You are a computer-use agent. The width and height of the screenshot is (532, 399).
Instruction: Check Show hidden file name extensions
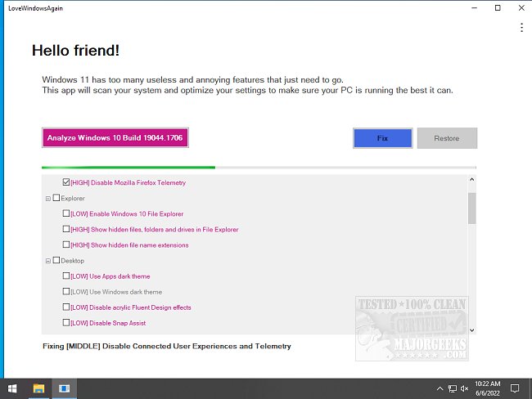(66, 244)
